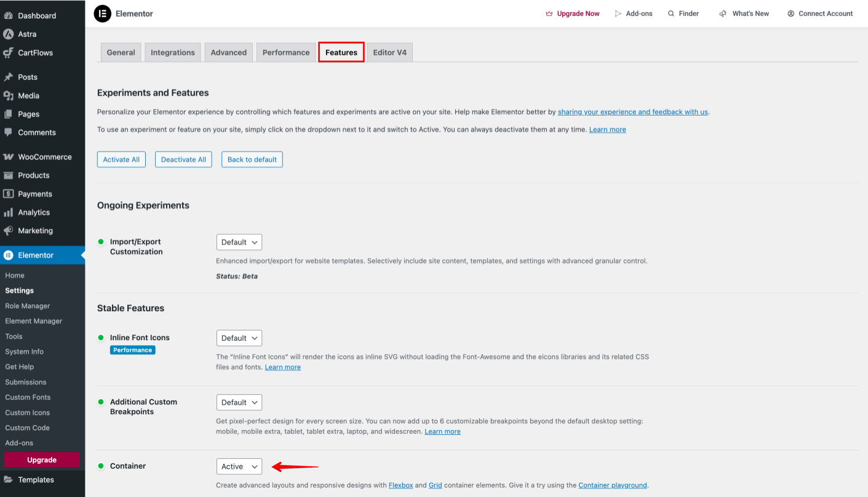Open the Container feature dropdown

point(239,466)
